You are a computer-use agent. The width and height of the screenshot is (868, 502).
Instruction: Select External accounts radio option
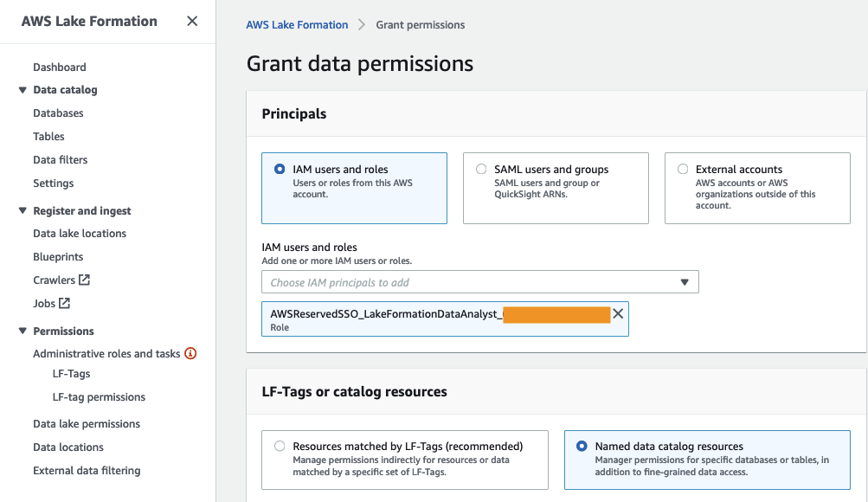pyautogui.click(x=683, y=170)
